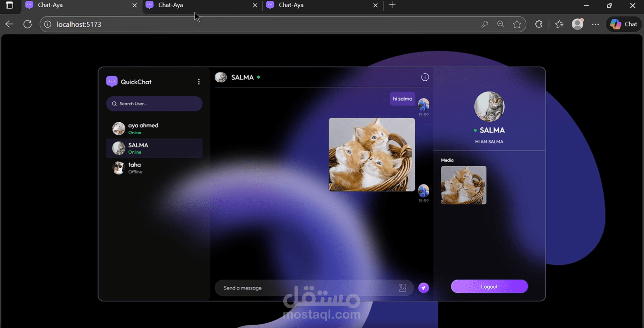Click the 'HI AM SALMA' bio text

(x=489, y=142)
